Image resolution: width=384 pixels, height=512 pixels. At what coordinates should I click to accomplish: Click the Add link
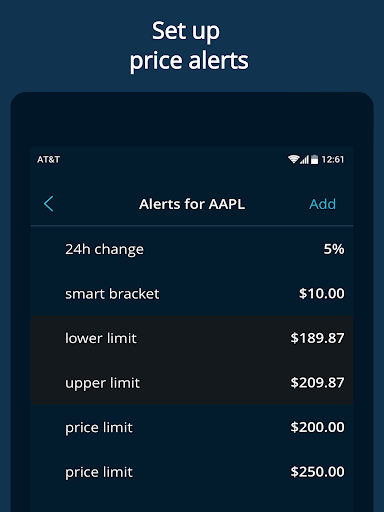pyautogui.click(x=322, y=204)
